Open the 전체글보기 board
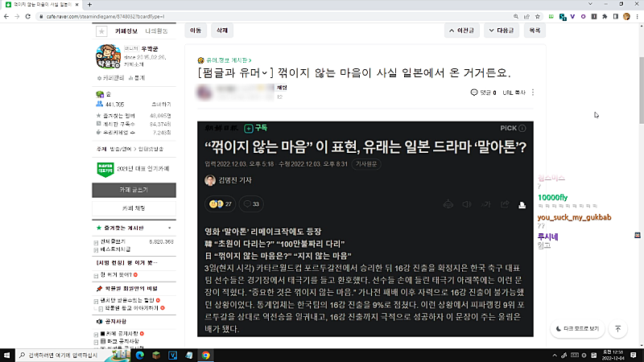644x362 pixels. point(113,242)
